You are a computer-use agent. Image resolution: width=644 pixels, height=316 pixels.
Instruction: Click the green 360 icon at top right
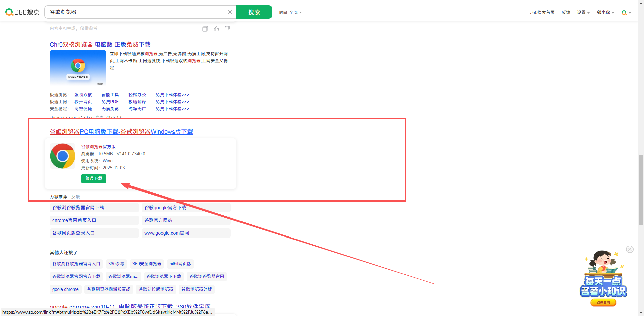(624, 13)
